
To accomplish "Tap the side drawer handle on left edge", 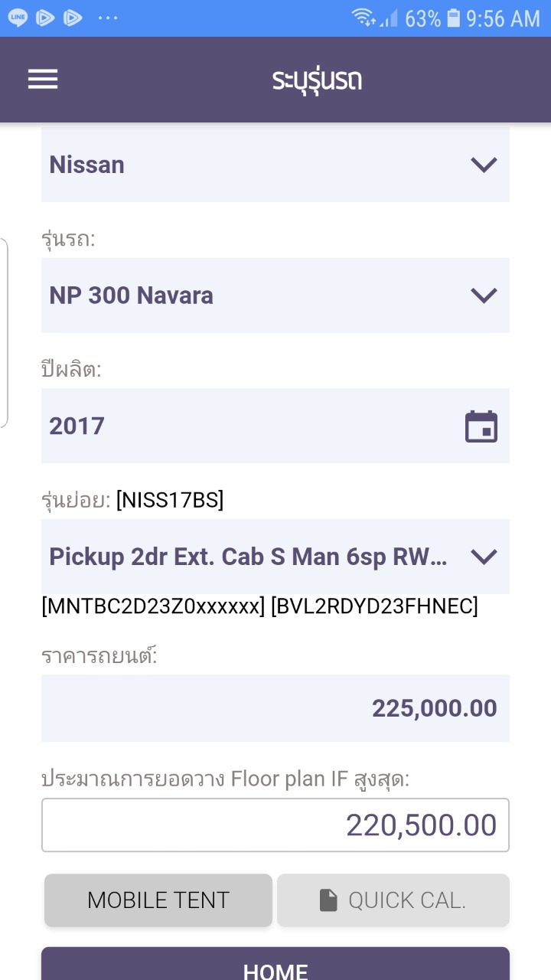I will pyautogui.click(x=4, y=333).
